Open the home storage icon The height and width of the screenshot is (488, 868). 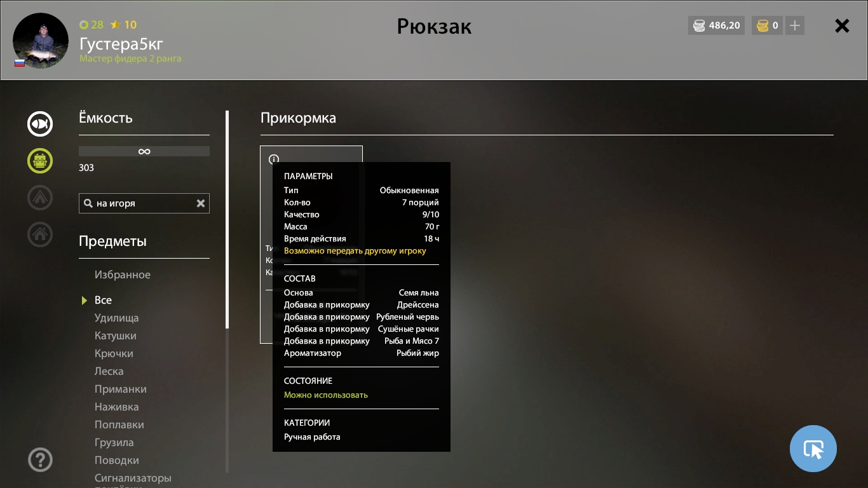click(x=40, y=234)
